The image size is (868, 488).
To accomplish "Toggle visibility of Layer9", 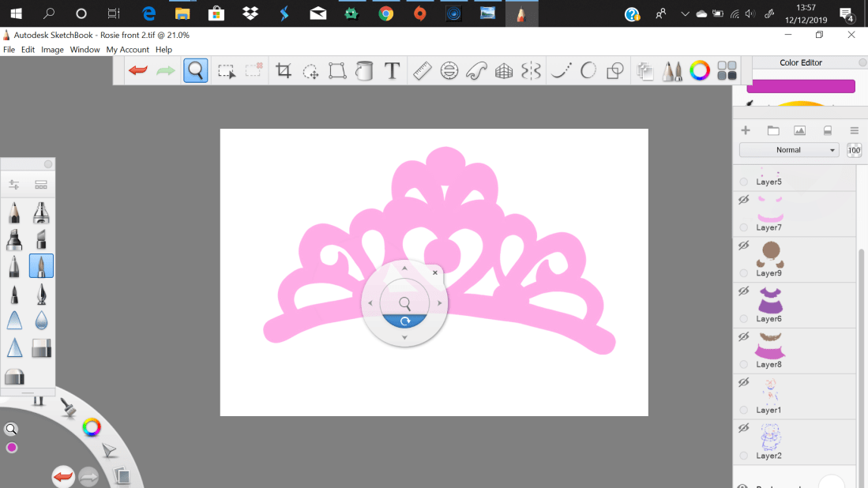I will 743,246.
